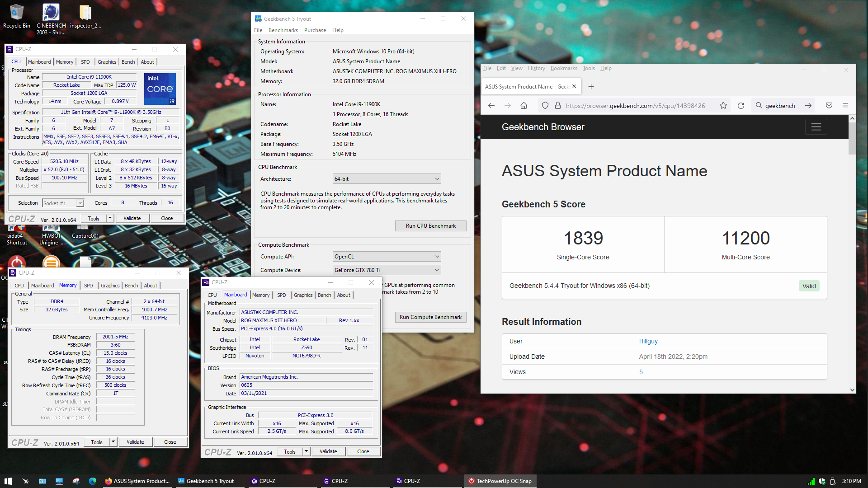Open the Capture001 desktop icon
This screenshot has height=488, width=868.
pos(85,232)
